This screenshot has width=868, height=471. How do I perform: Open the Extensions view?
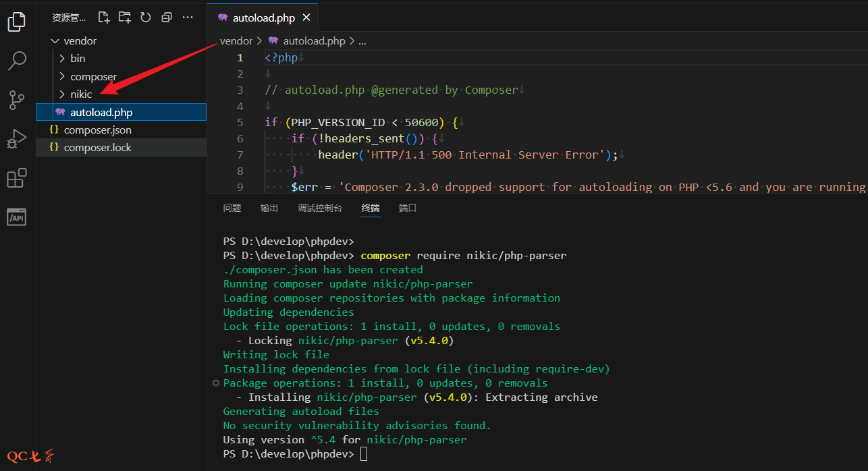[16, 177]
